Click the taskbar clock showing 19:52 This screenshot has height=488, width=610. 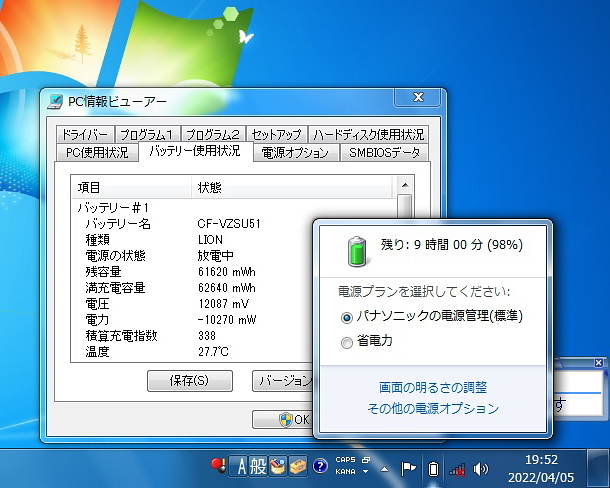(541, 469)
